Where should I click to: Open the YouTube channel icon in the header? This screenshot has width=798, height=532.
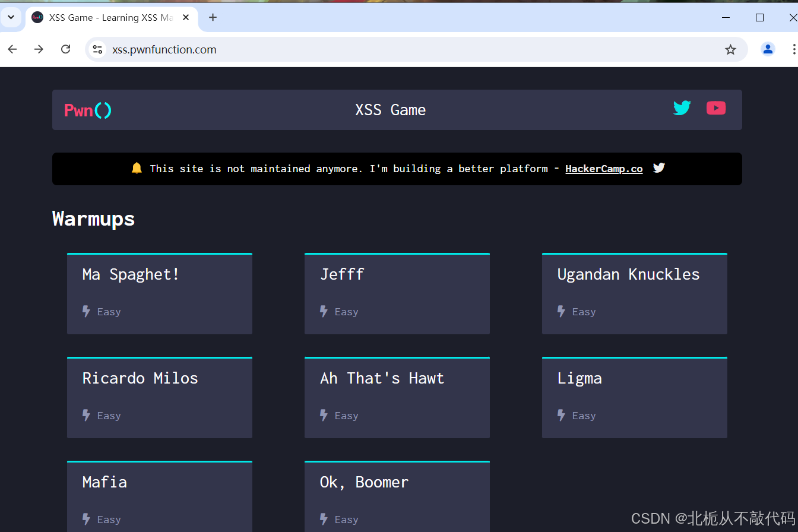click(716, 108)
